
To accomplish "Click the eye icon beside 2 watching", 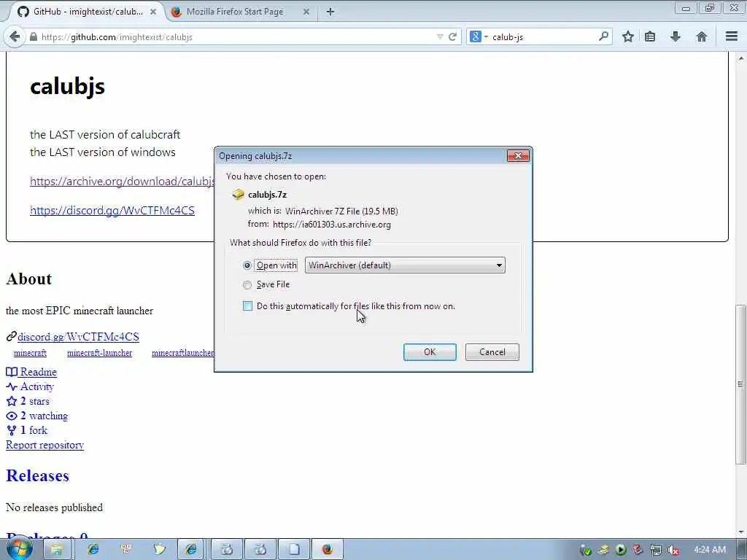I will click(x=12, y=416).
